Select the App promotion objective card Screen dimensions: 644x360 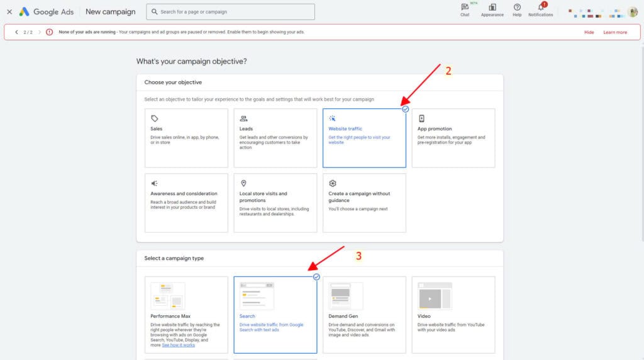click(453, 138)
